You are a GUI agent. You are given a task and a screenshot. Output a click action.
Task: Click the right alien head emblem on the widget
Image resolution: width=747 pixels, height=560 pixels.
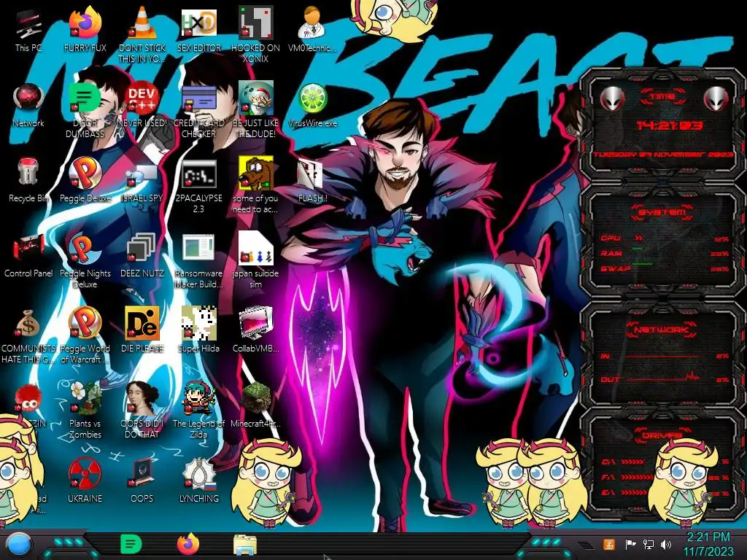(x=716, y=99)
